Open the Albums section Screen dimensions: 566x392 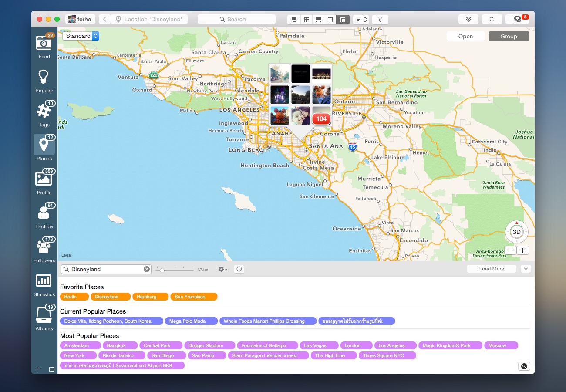tap(44, 318)
